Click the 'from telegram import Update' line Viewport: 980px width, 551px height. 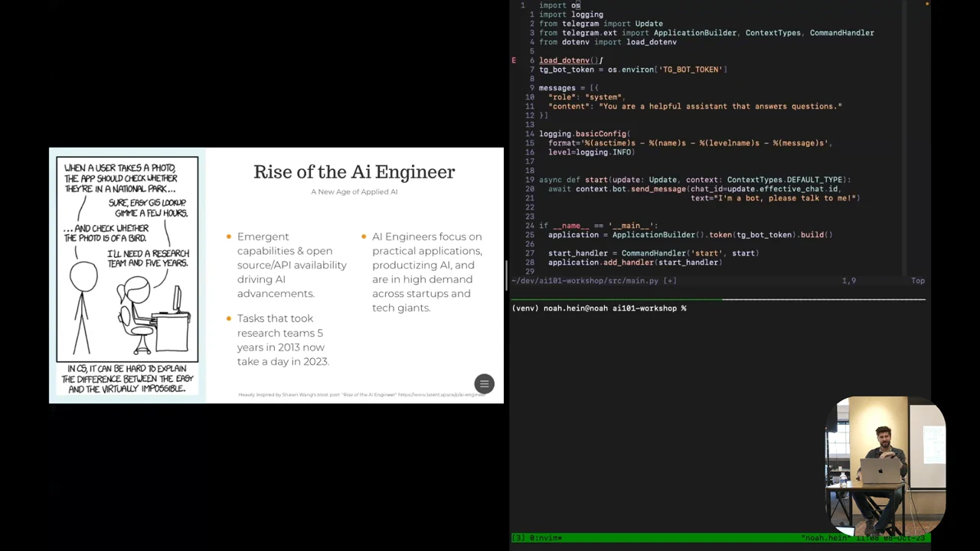pyautogui.click(x=601, y=24)
